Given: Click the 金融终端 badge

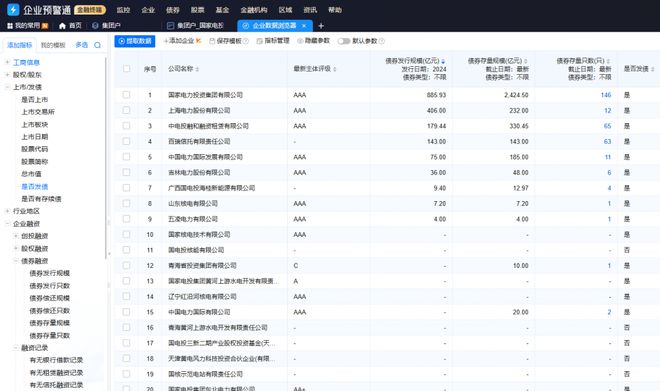Looking at the screenshot, I should (x=90, y=10).
